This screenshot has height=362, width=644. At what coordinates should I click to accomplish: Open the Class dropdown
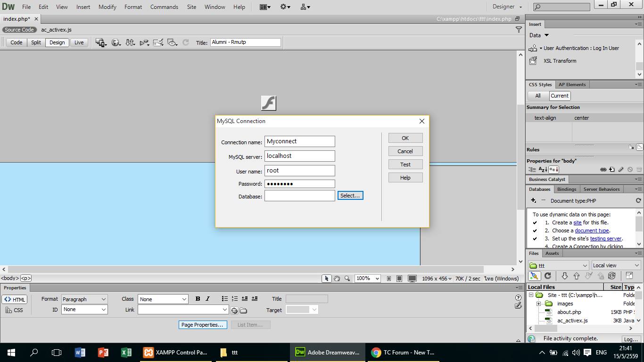coord(163,299)
